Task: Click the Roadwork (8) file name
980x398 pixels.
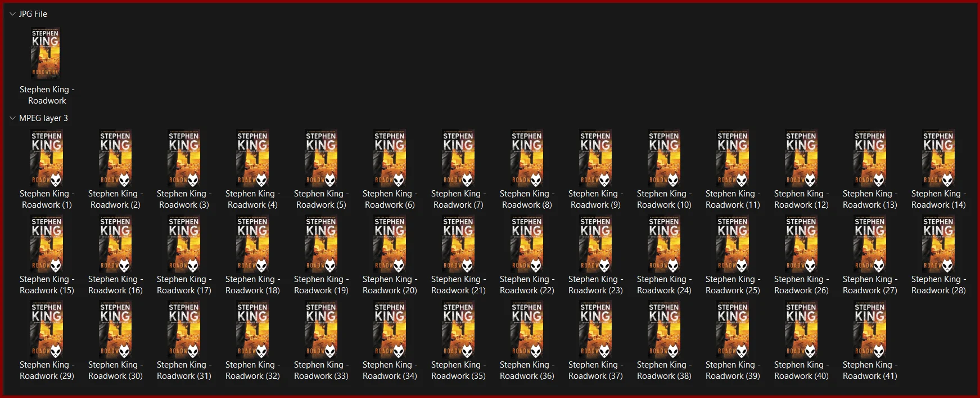Action: pos(527,199)
